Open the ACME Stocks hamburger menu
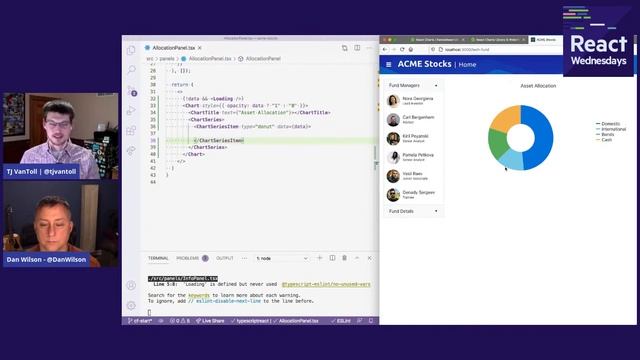This screenshot has height=360, width=640. click(x=389, y=64)
